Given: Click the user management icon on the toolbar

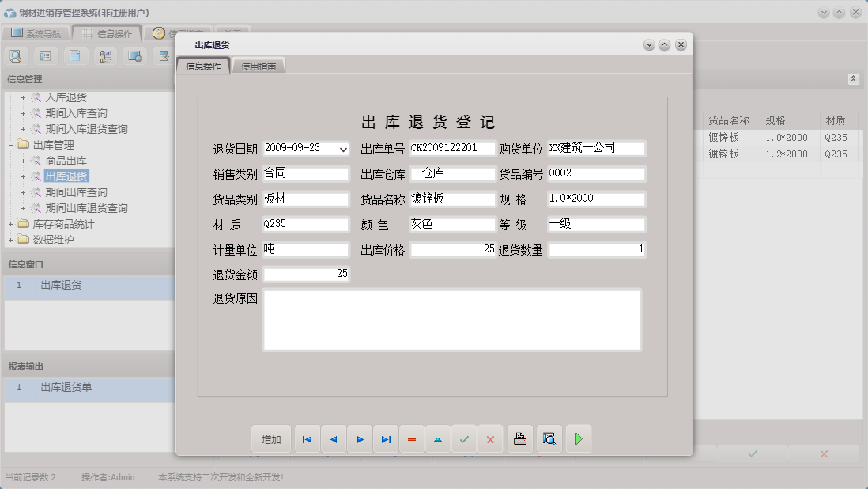Looking at the screenshot, I should [x=105, y=55].
